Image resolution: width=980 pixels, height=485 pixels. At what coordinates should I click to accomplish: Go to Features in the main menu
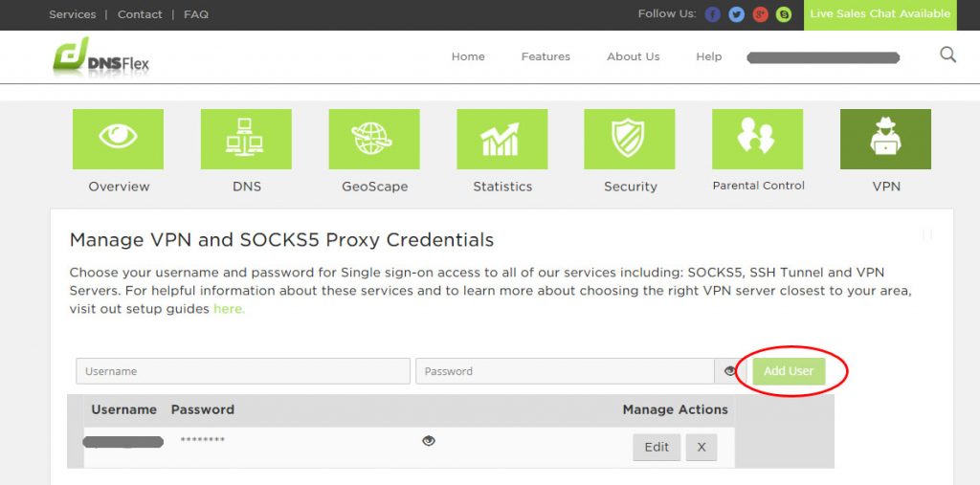(x=546, y=56)
